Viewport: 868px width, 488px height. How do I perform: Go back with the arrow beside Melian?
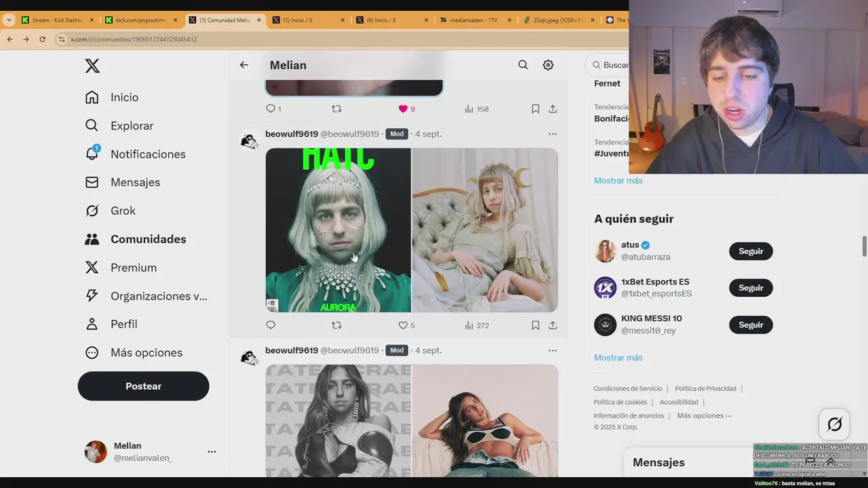pyautogui.click(x=244, y=65)
